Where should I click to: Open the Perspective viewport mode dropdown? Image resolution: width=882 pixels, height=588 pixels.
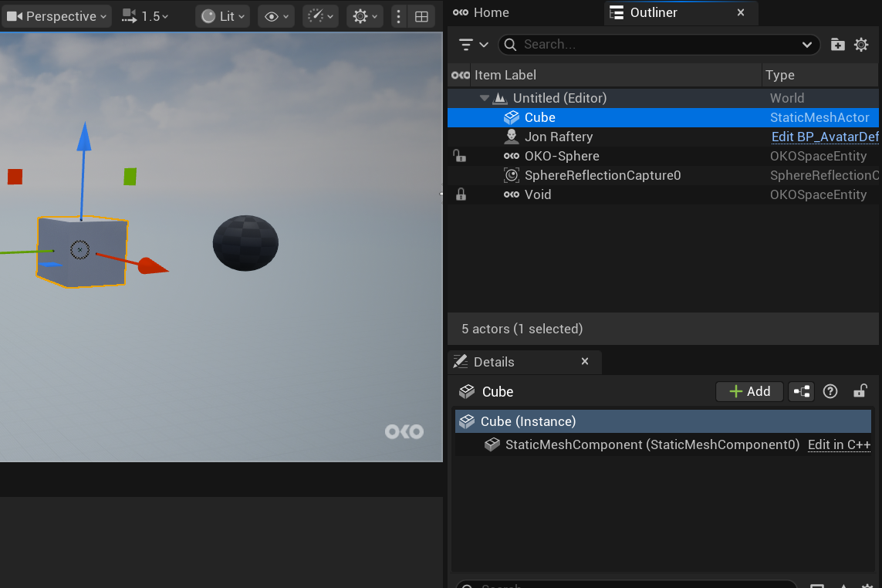click(x=56, y=16)
